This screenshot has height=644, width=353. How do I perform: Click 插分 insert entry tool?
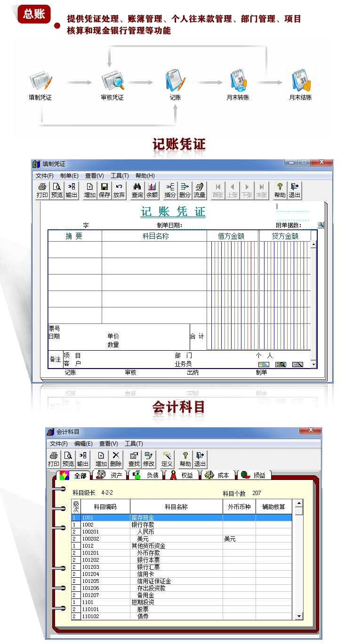tap(170, 190)
